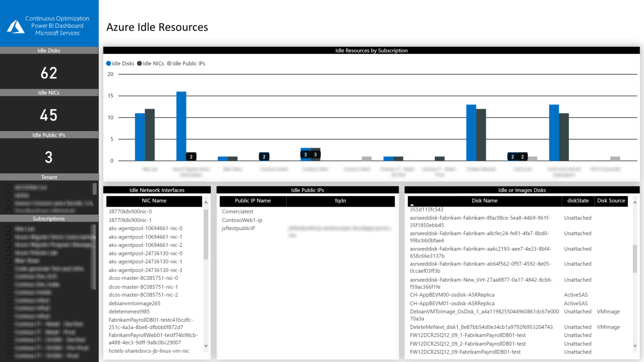Click the dark Idle NICs legend marker
The width and height of the screenshot is (644, 362).
click(x=139, y=64)
